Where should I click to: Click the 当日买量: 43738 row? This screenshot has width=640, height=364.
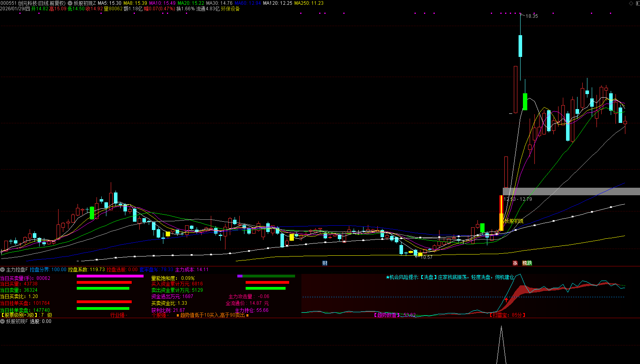19,284
